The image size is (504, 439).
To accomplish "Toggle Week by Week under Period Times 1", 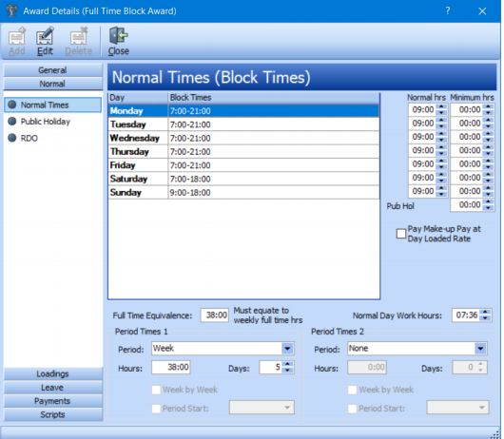I will (x=156, y=390).
